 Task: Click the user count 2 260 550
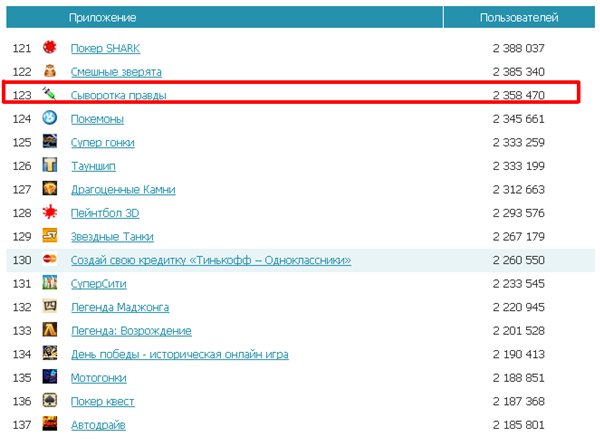click(518, 260)
